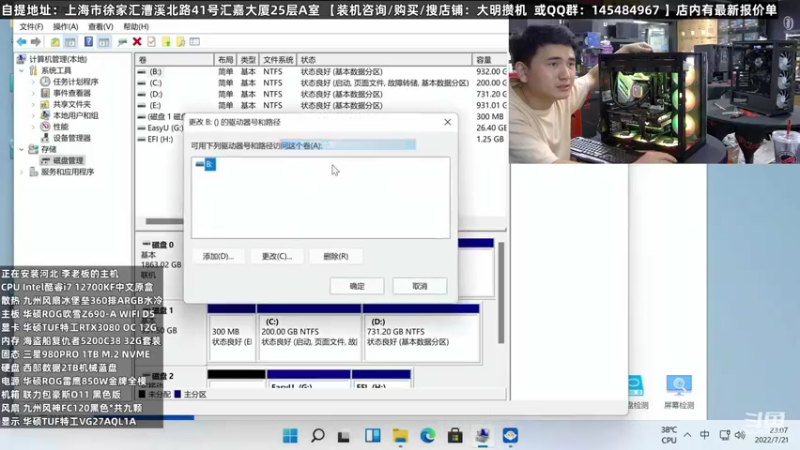800x450 pixels.
Task: Click the blue Back arrow in toolbar
Action: point(21,42)
